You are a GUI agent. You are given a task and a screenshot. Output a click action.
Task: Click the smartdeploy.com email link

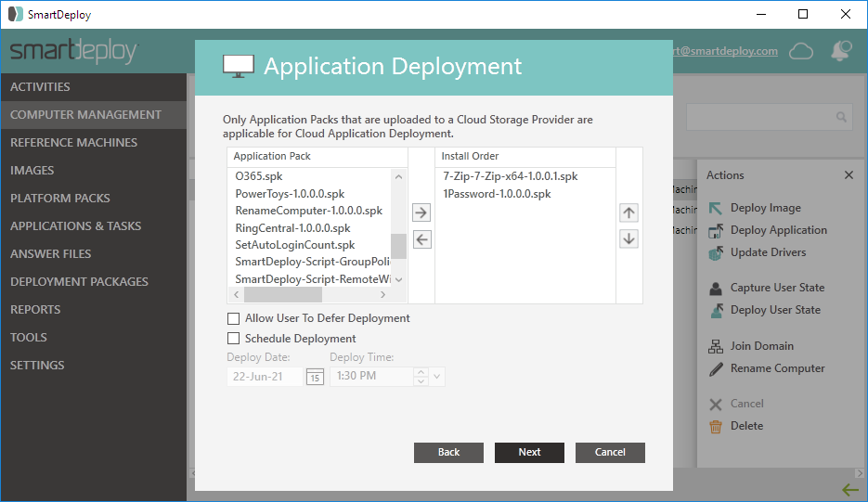tap(725, 51)
